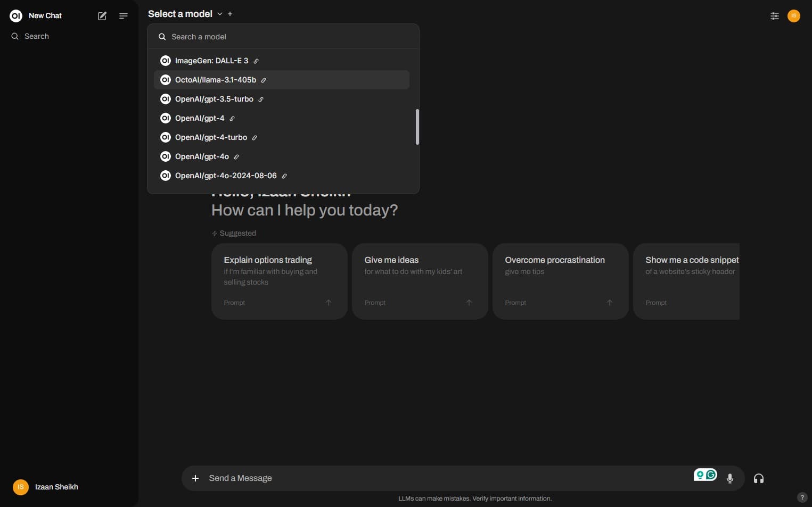Choose the OpenAI/gpt-4 model
Screen dimensions: 812x507
[282, 118]
